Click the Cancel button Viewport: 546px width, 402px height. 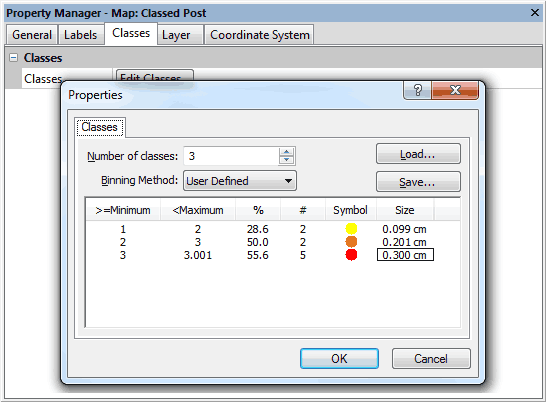coord(431,358)
